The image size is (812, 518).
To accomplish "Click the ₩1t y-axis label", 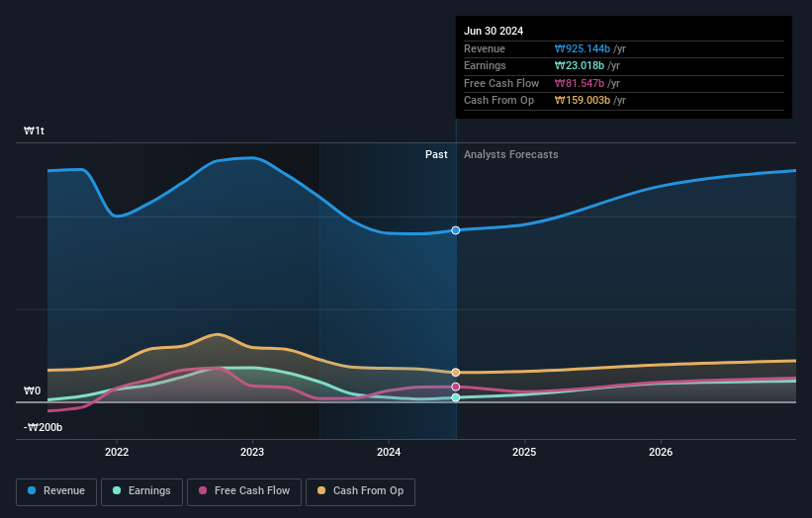I will point(34,130).
